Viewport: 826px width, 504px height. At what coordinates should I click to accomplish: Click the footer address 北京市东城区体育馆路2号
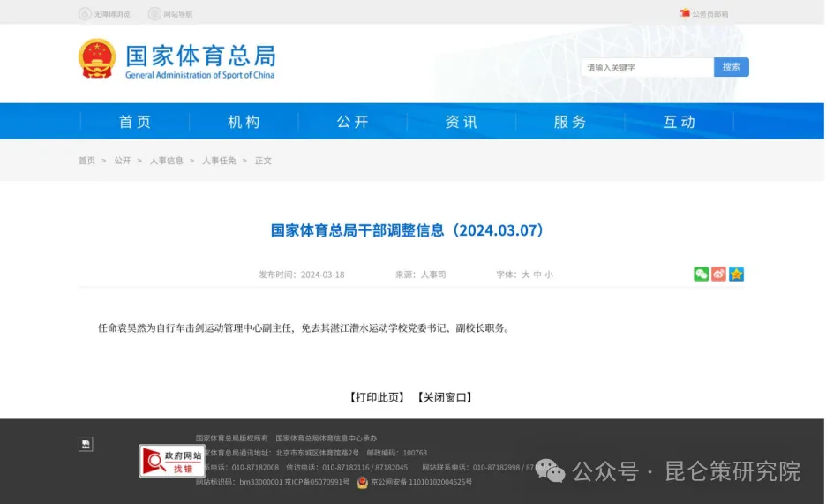[x=317, y=453]
